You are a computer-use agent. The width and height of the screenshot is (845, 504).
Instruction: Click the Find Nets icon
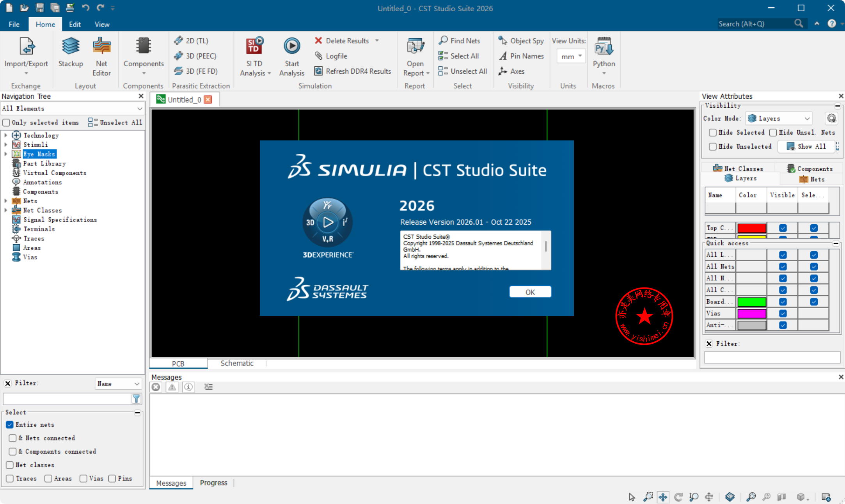(443, 41)
